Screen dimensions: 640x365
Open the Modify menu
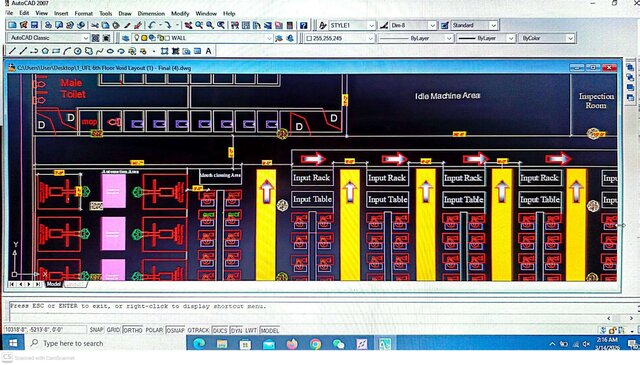180,13
